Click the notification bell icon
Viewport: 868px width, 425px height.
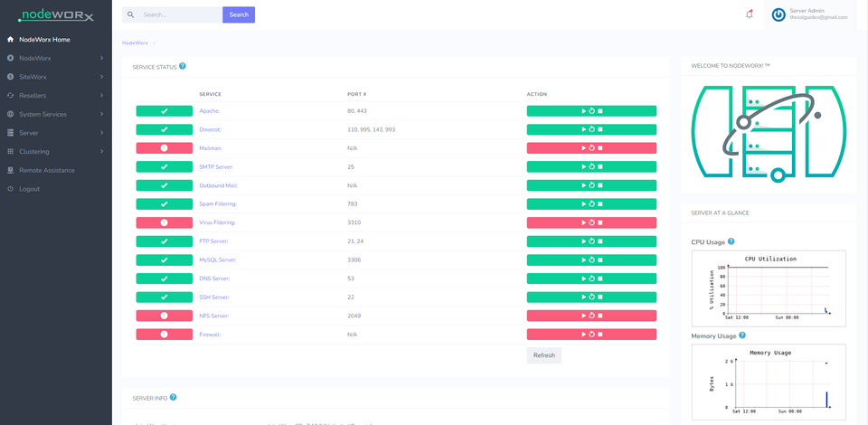(749, 14)
